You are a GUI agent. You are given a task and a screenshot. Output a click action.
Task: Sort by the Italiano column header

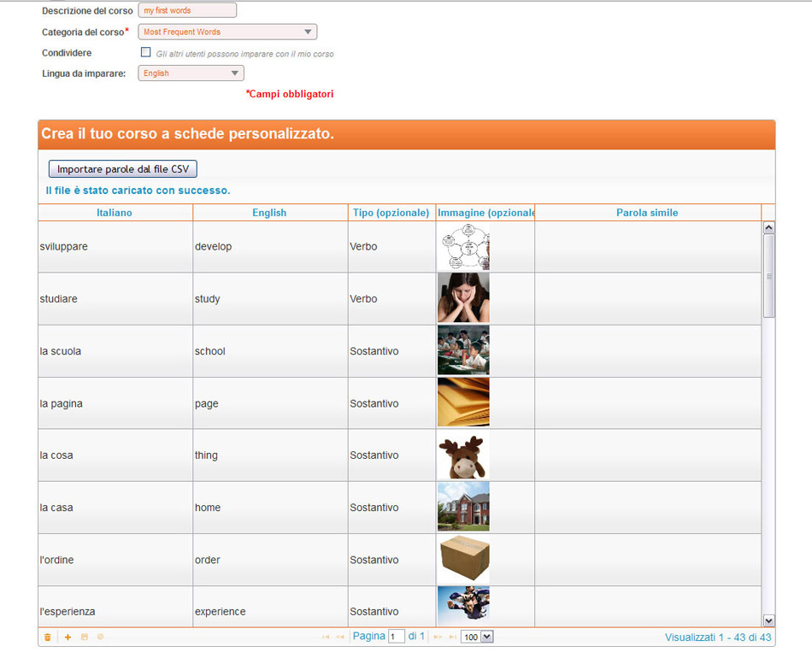point(115,213)
